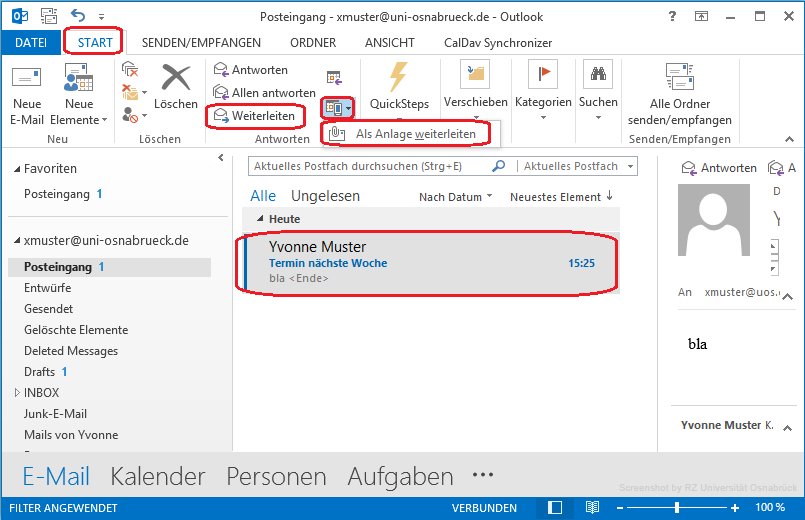Click the ribbon display options icon
805x520 pixels.
click(x=701, y=16)
